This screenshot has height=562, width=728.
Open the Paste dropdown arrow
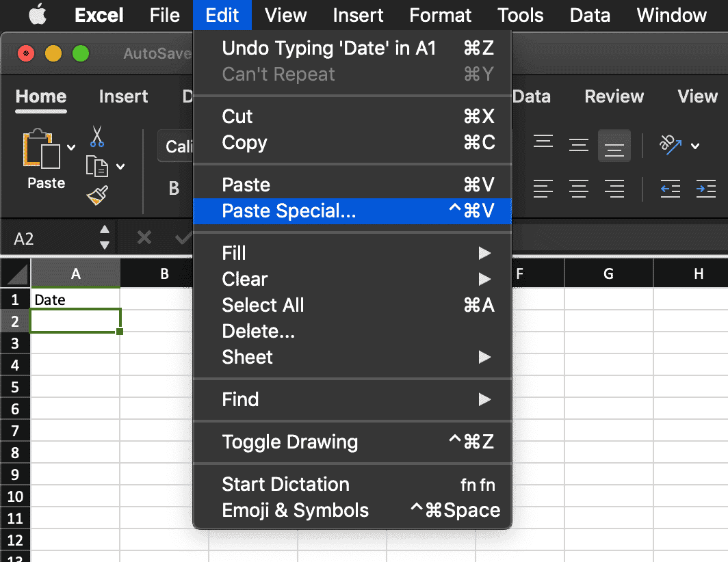(x=71, y=147)
